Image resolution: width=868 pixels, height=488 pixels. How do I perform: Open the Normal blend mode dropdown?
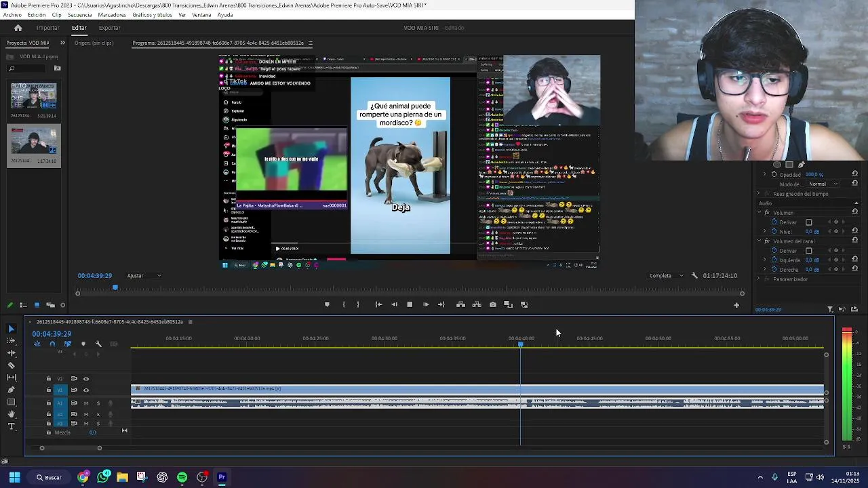pyautogui.click(x=822, y=184)
